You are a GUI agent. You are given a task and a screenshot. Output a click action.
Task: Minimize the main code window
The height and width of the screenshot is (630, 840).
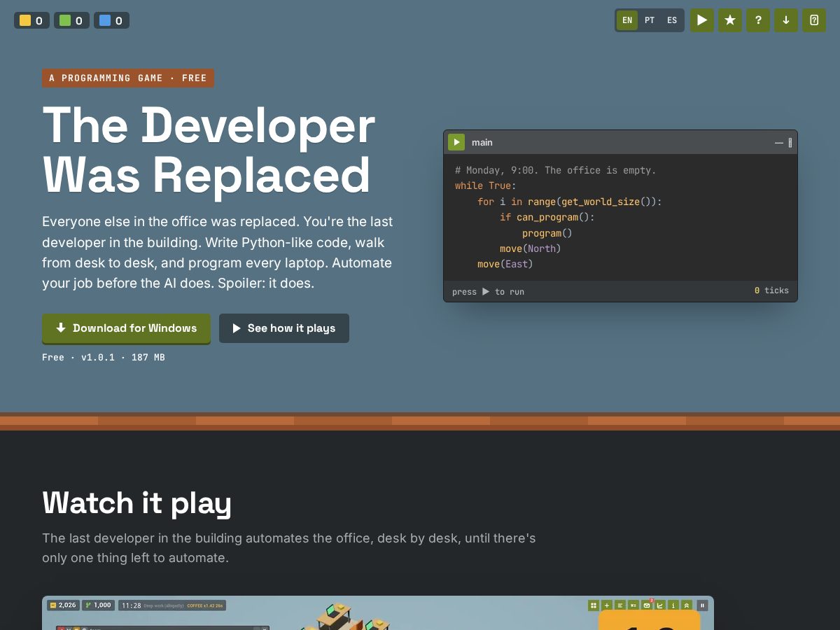tap(778, 143)
